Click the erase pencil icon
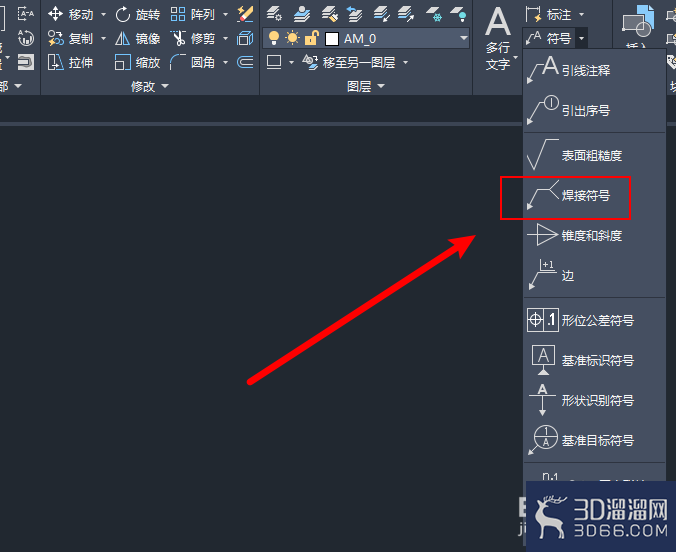The width and height of the screenshot is (676, 552). [245, 14]
